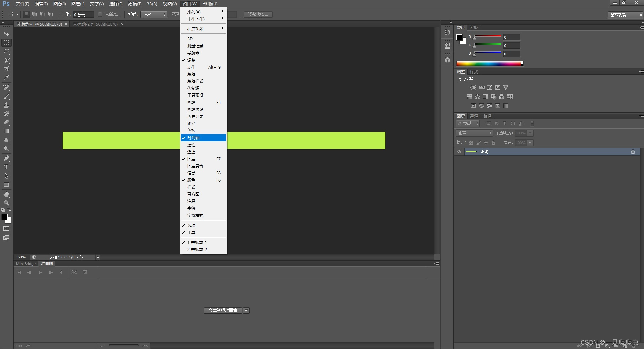Viewport: 644px width, 349px height.
Task: Select the Pen tool
Action: 6,158
